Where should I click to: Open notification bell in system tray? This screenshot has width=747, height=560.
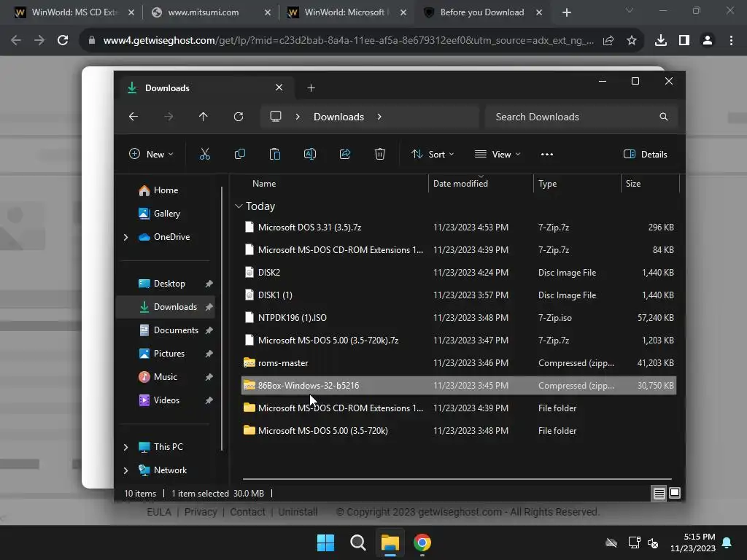click(727, 542)
